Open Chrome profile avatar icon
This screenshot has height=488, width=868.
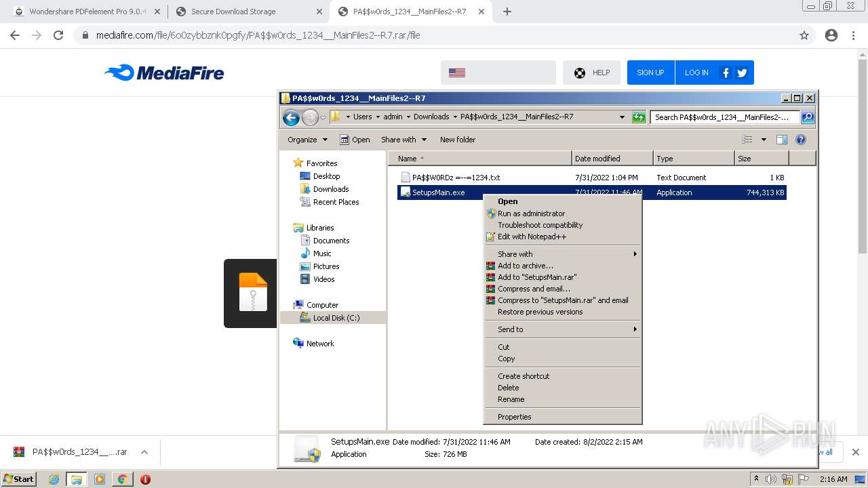(x=831, y=35)
